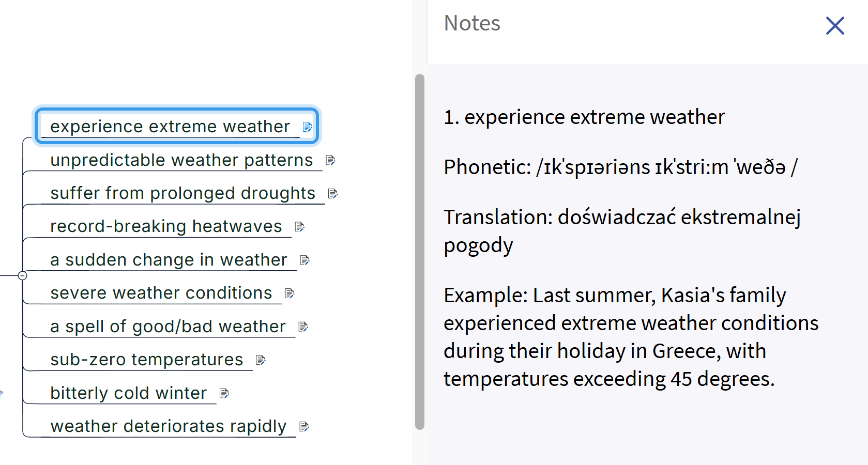
Task: Click the 'bitterly cold winter' node
Action: (128, 393)
